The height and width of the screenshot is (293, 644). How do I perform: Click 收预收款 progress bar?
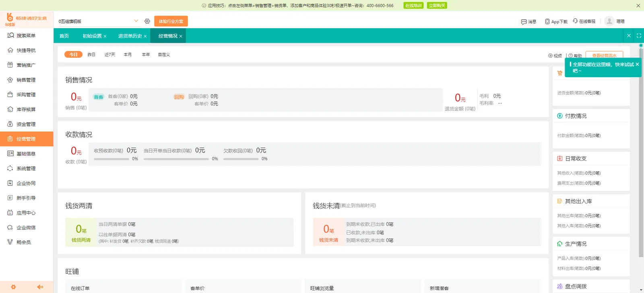(111, 159)
